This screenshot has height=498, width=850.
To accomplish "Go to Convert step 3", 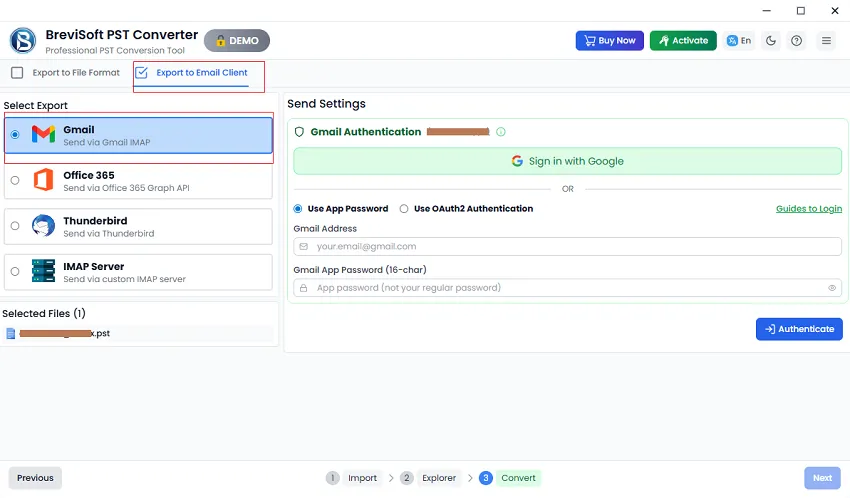I will [x=510, y=478].
